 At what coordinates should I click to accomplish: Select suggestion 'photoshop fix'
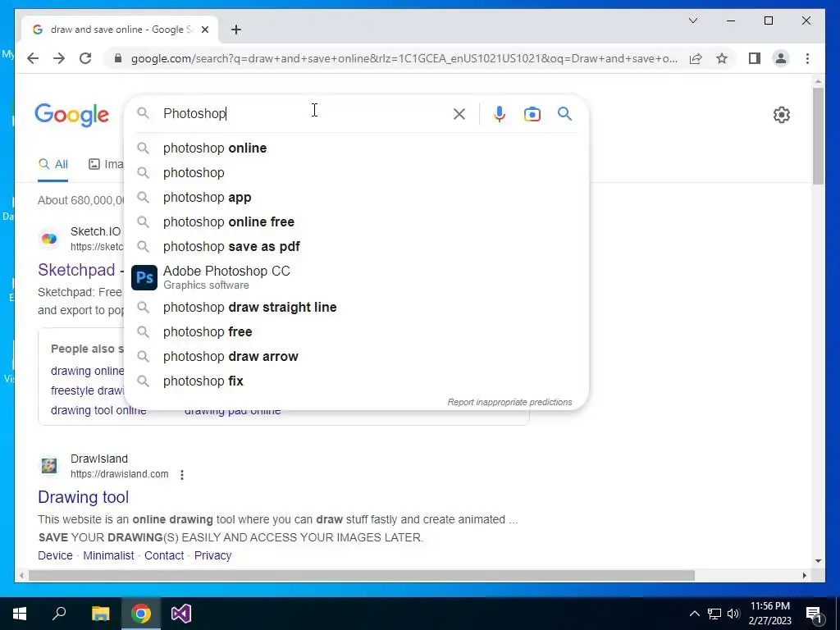[x=356, y=381]
